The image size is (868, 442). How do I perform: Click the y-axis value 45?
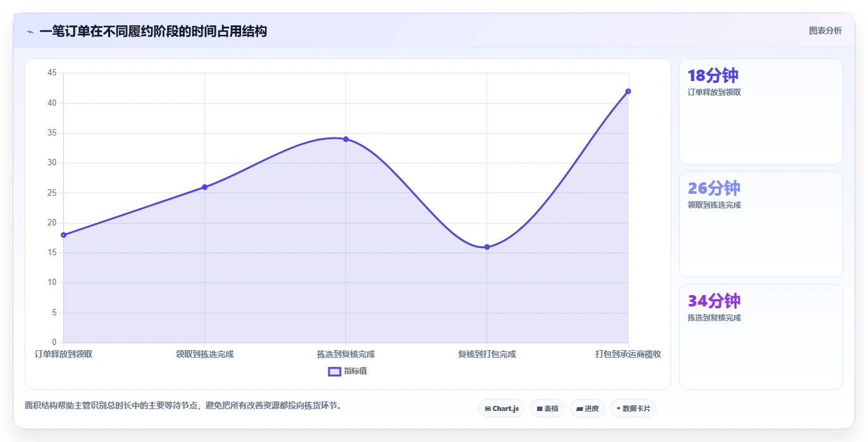(52, 73)
